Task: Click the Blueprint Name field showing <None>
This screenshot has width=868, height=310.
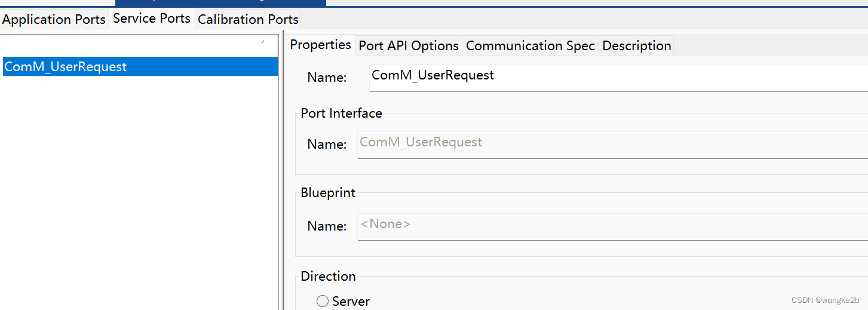Action: pyautogui.click(x=609, y=226)
